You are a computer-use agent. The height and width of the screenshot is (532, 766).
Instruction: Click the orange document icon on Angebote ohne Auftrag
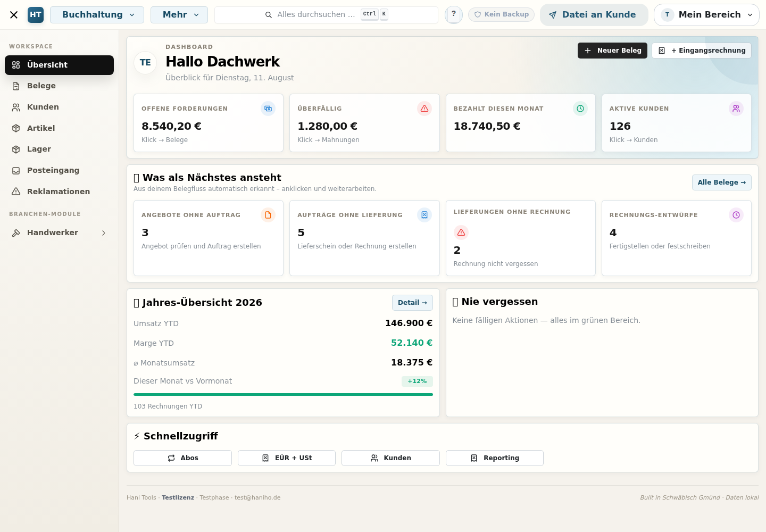268,215
